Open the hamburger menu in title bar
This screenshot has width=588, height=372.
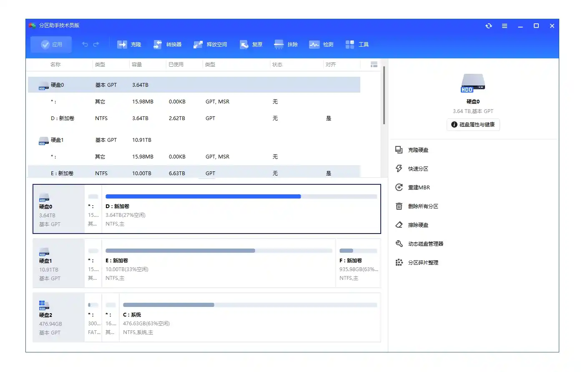(505, 26)
